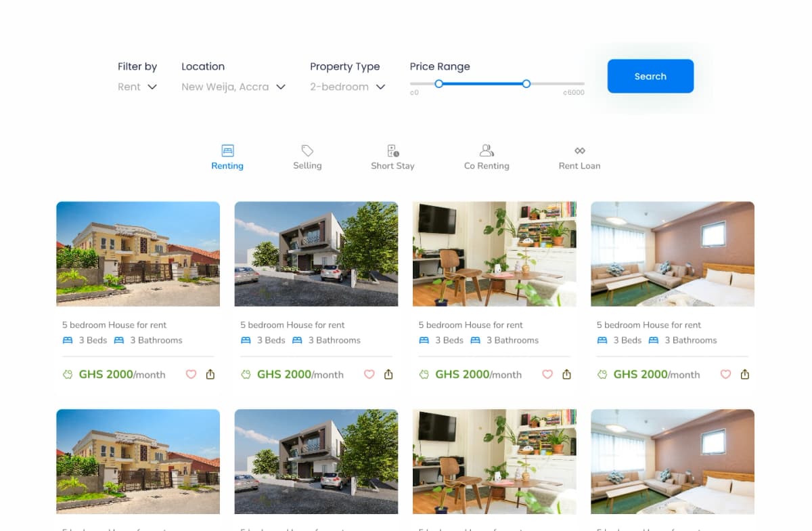Click the green price icon on the top-row bedroom-photo card

(x=602, y=374)
